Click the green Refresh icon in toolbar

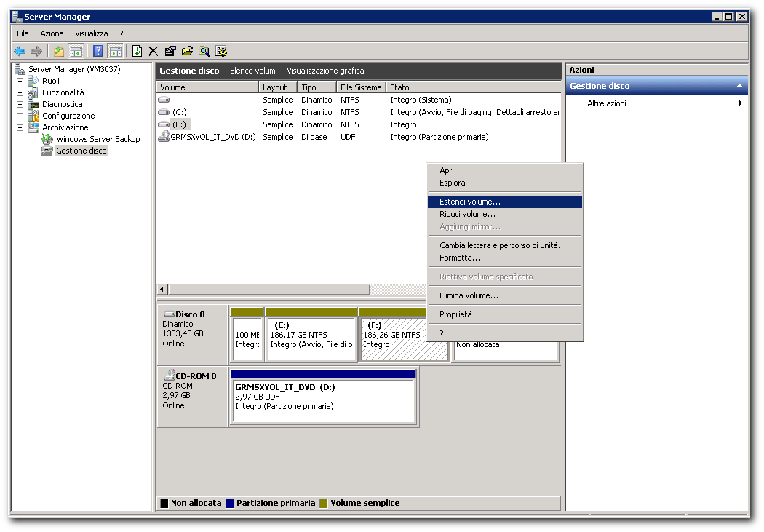[138, 51]
